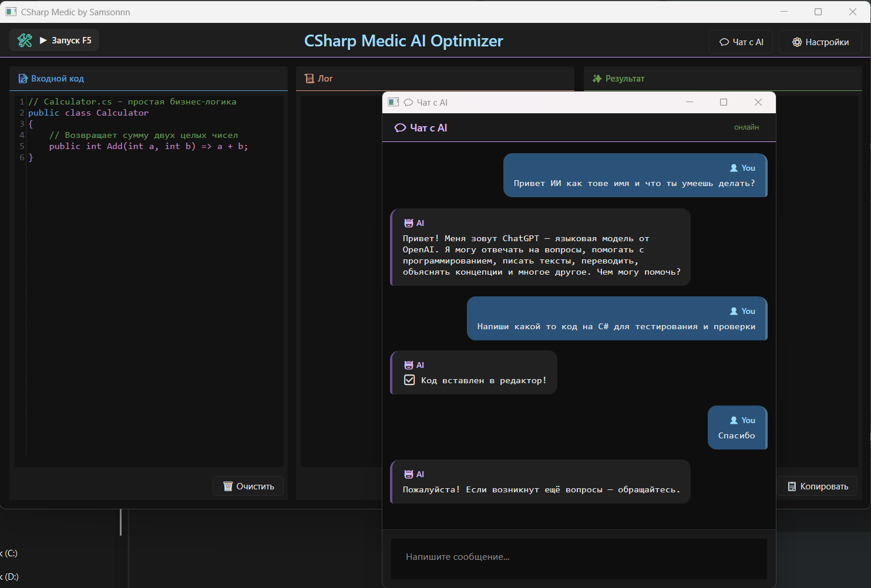Click the user avatar icon above Спасибо
The height and width of the screenshot is (588, 871).
[x=734, y=420]
